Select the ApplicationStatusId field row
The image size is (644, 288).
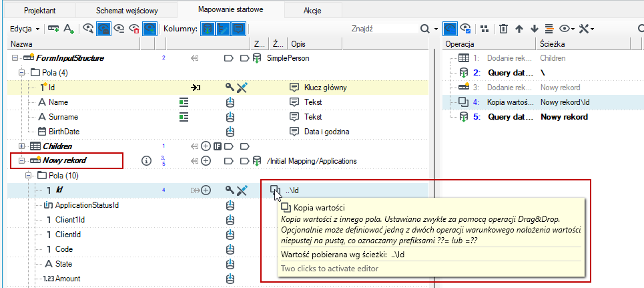pos(218,205)
